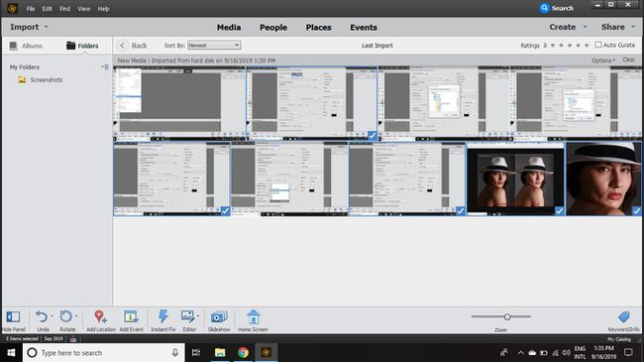Click the Import button
The width and height of the screenshot is (644, 362).
pos(24,27)
